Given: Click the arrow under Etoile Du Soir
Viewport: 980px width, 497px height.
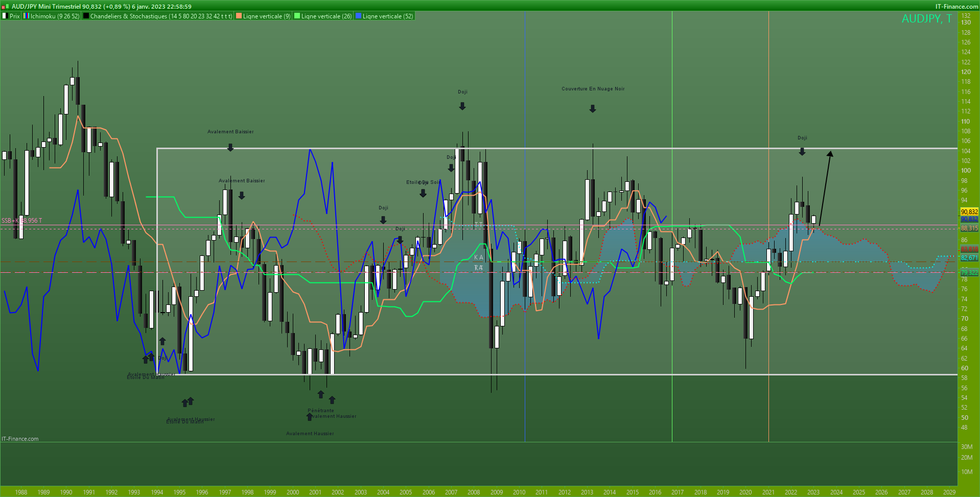Looking at the screenshot, I should (423, 194).
